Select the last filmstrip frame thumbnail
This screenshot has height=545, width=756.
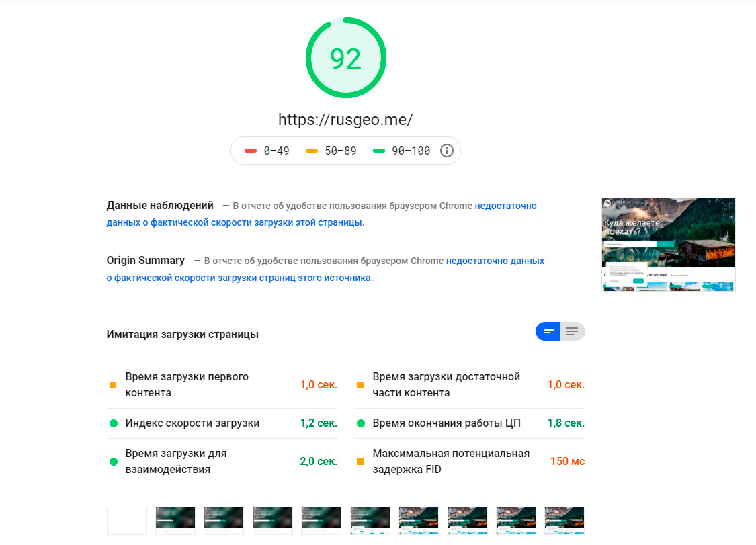pos(564,520)
